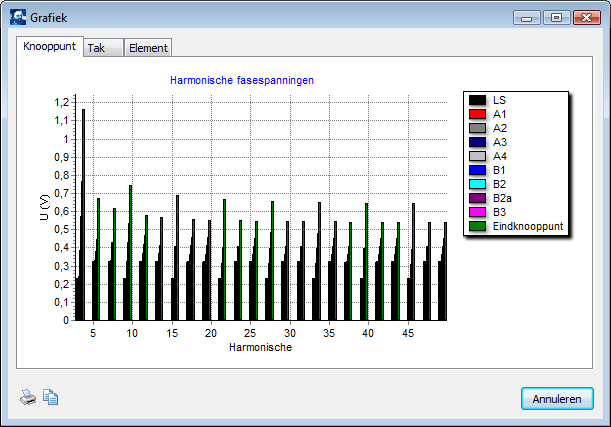Select the cyan B2 legend swatch
611x427 pixels.
[478, 185]
